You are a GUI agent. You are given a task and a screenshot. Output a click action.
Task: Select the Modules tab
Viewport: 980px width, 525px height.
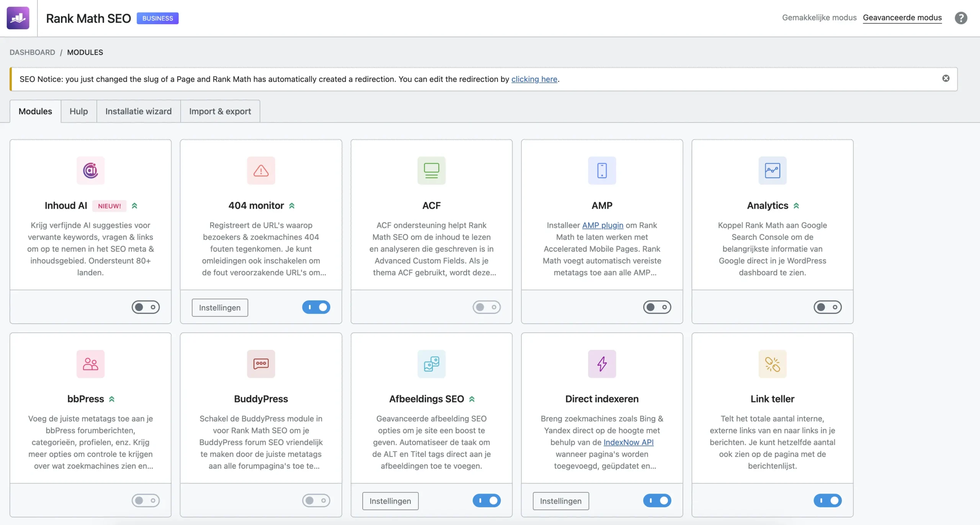[35, 111]
